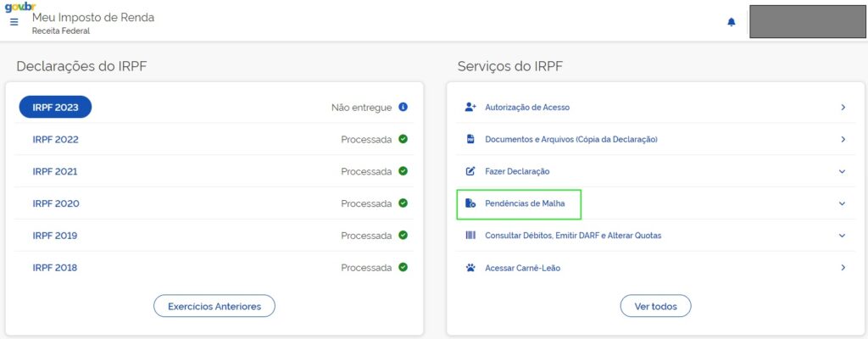Click the Serviços do IRPF heading
This screenshot has width=868, height=339.
point(509,66)
